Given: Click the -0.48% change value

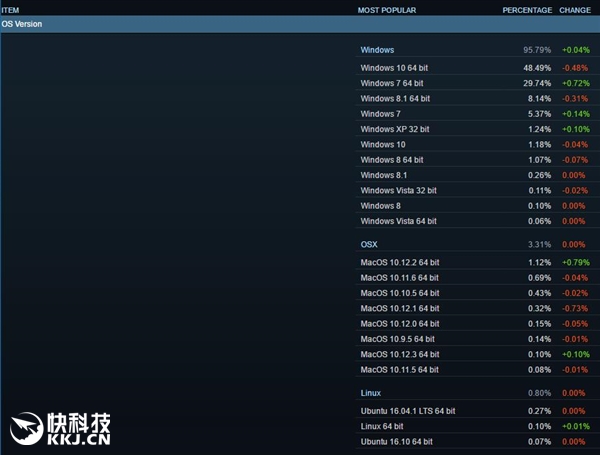Looking at the screenshot, I should coord(575,68).
